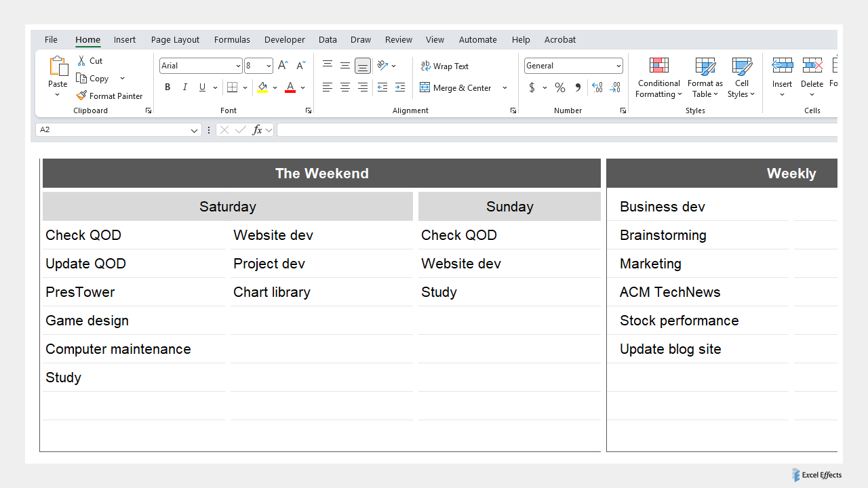
Task: Click the Delete button in Cells group
Action: [812, 77]
